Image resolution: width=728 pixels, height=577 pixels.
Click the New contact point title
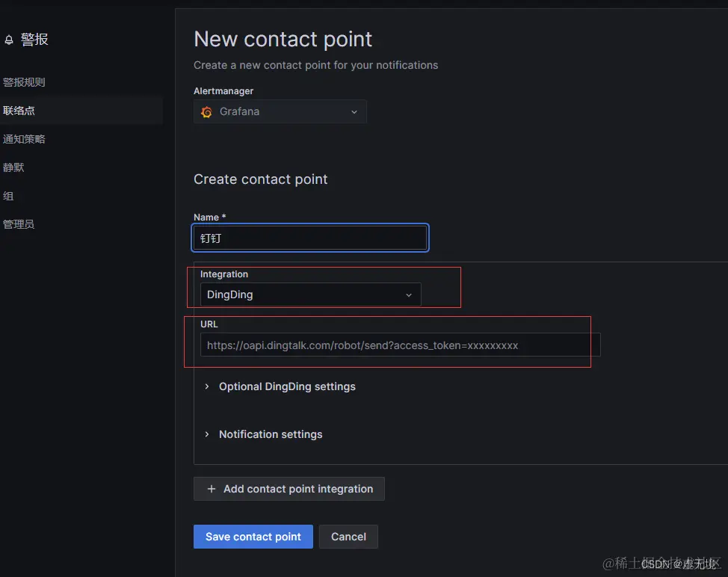tap(283, 40)
